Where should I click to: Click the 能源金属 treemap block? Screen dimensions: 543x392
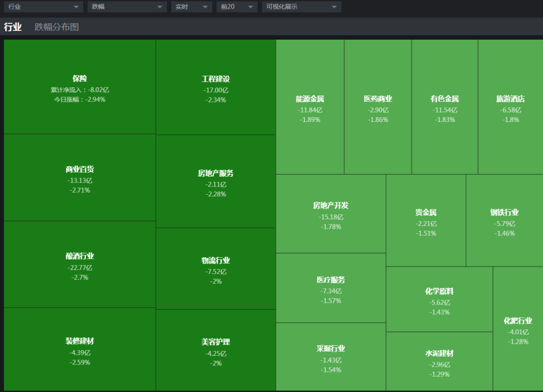310,107
